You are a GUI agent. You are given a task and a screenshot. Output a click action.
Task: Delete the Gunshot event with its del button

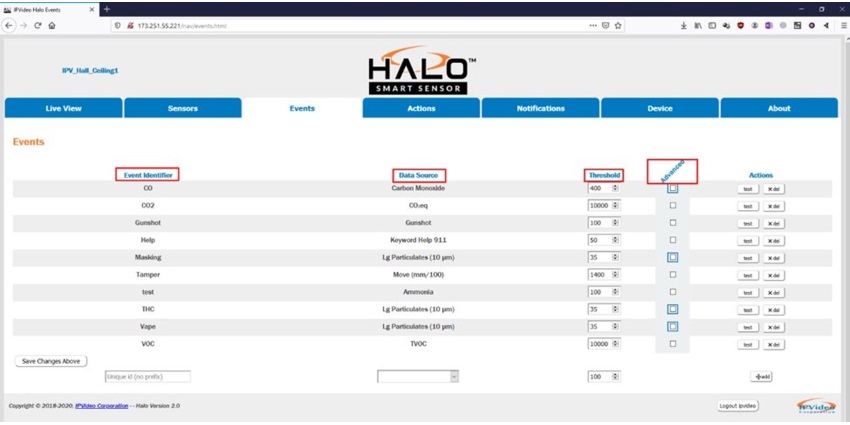click(771, 223)
